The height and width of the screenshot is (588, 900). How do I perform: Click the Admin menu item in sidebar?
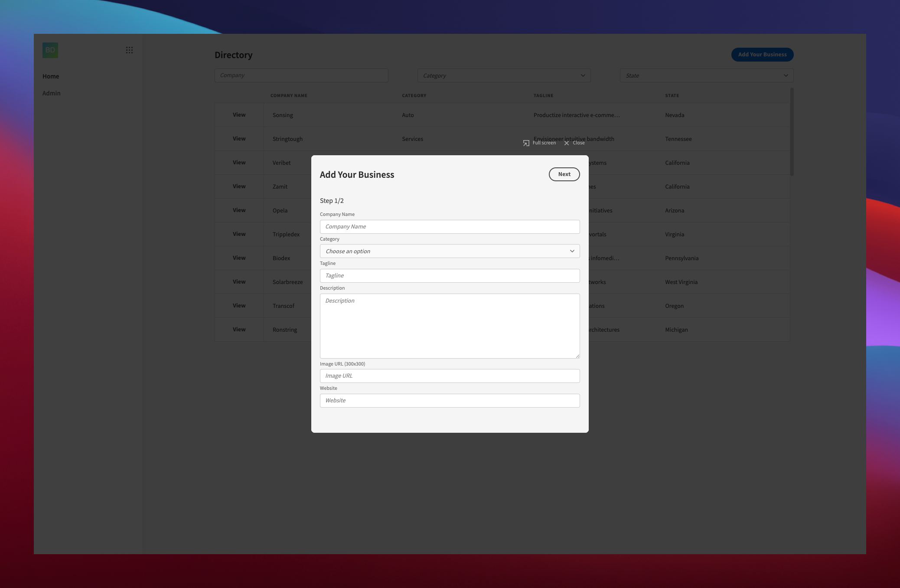[51, 92]
